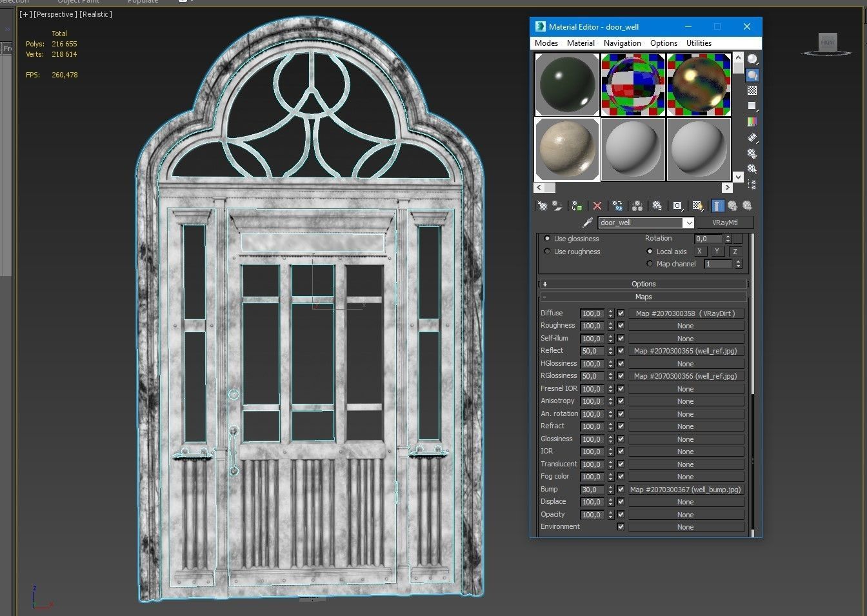Click Put Material to Scene icon

click(557, 206)
